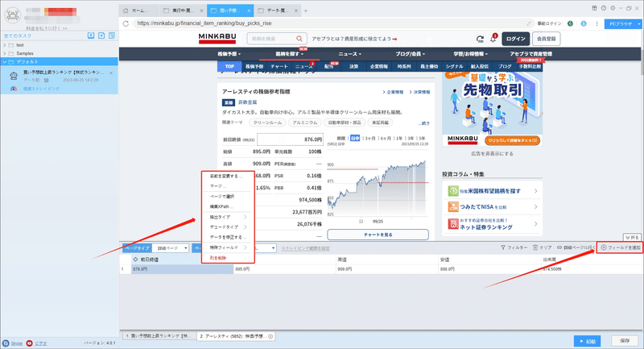
Task: Click the red video icon beside ビデオ
Action: coord(29,343)
